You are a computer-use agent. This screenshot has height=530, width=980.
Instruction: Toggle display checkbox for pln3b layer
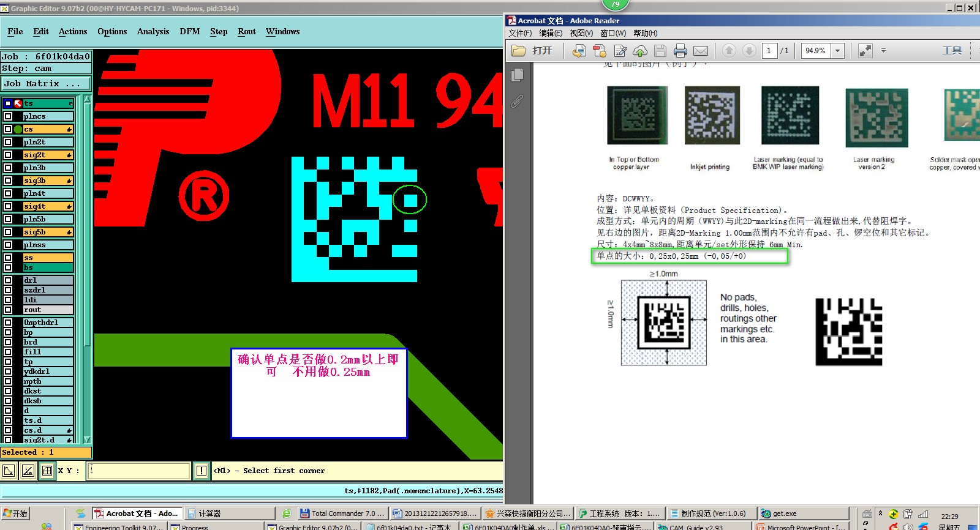click(8, 168)
